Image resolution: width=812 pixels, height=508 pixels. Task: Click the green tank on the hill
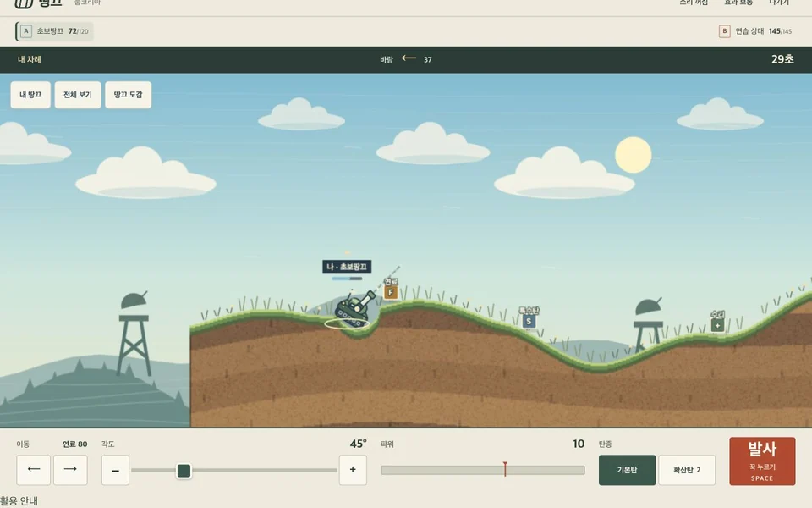click(354, 308)
